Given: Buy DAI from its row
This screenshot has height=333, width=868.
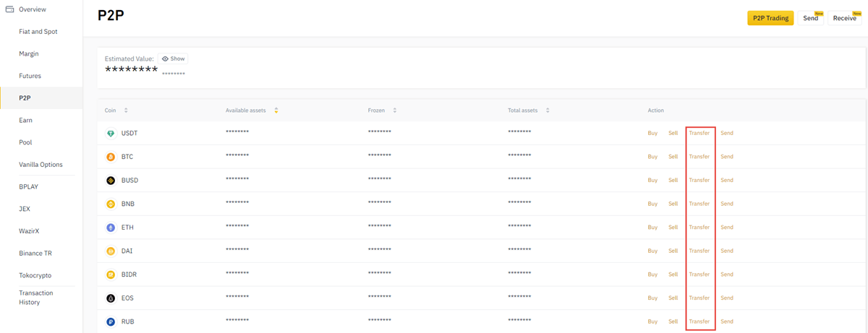Looking at the screenshot, I should coord(652,251).
